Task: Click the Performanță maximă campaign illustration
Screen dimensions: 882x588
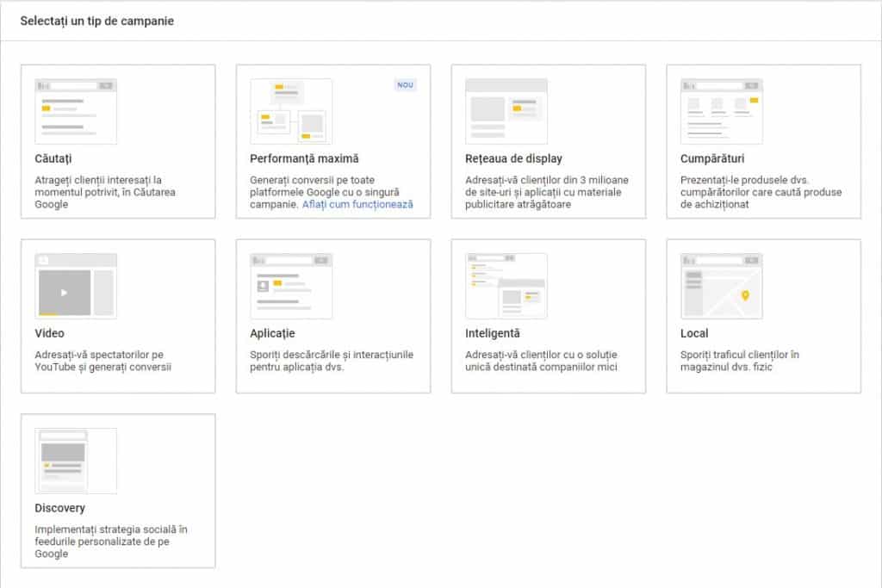Action: point(290,111)
